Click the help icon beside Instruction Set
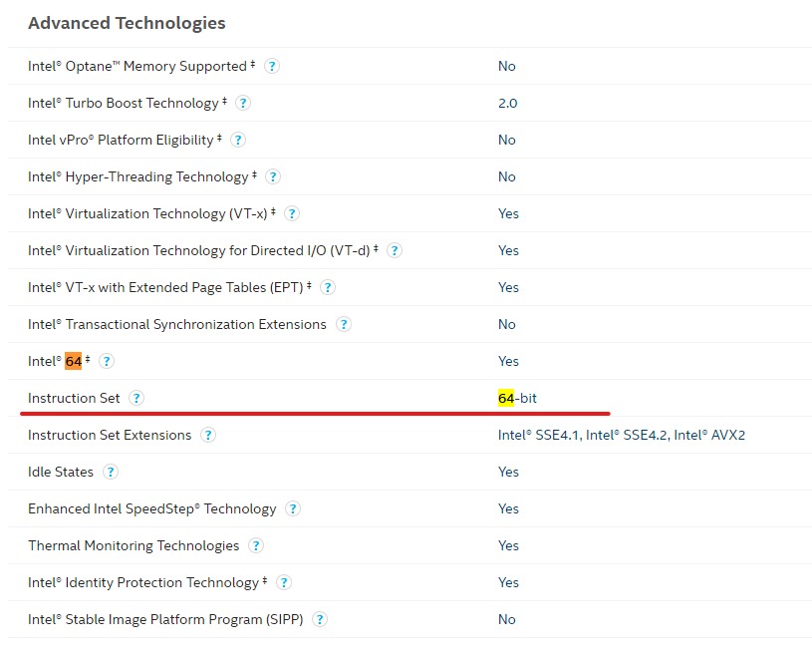 (x=136, y=398)
